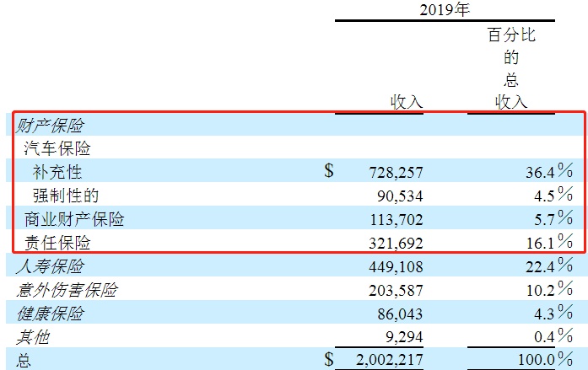Select the 责任保险 row label
Image resolution: width=588 pixels, height=370 pixels.
click(x=57, y=243)
